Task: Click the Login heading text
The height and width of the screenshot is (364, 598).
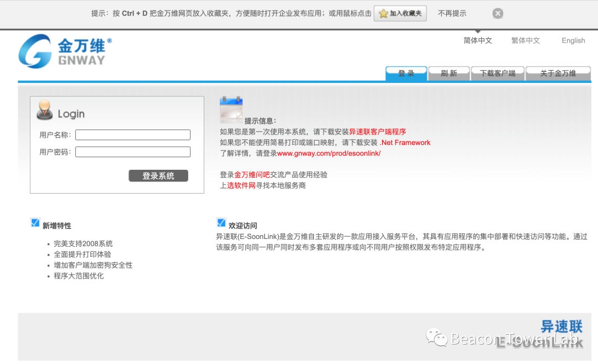Action: [71, 113]
